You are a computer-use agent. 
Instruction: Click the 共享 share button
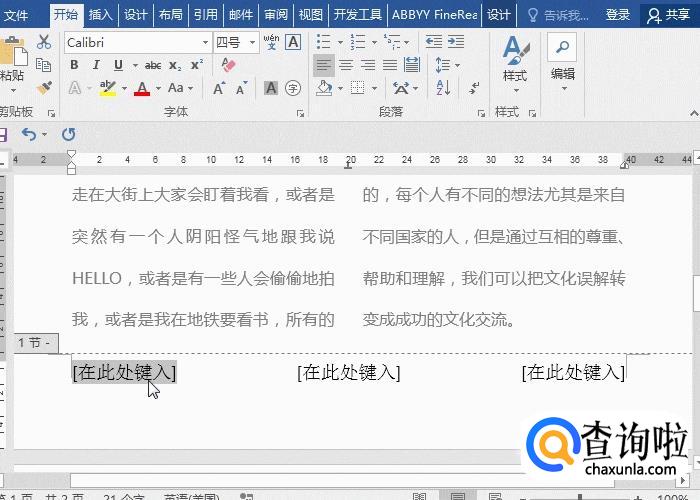[x=668, y=14]
